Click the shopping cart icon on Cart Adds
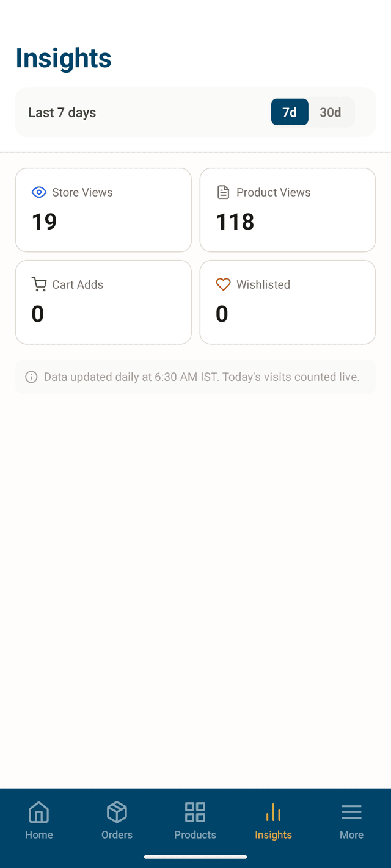The image size is (391, 868). pos(39,284)
